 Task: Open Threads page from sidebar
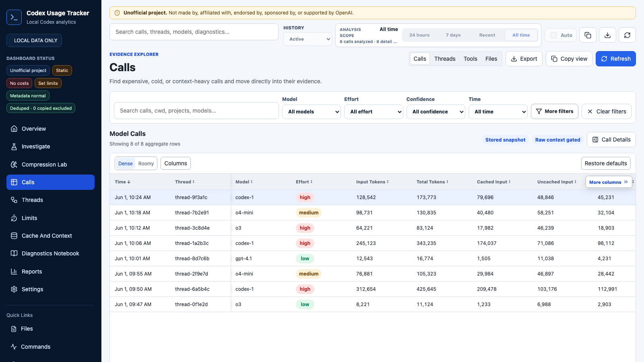(50, 200)
